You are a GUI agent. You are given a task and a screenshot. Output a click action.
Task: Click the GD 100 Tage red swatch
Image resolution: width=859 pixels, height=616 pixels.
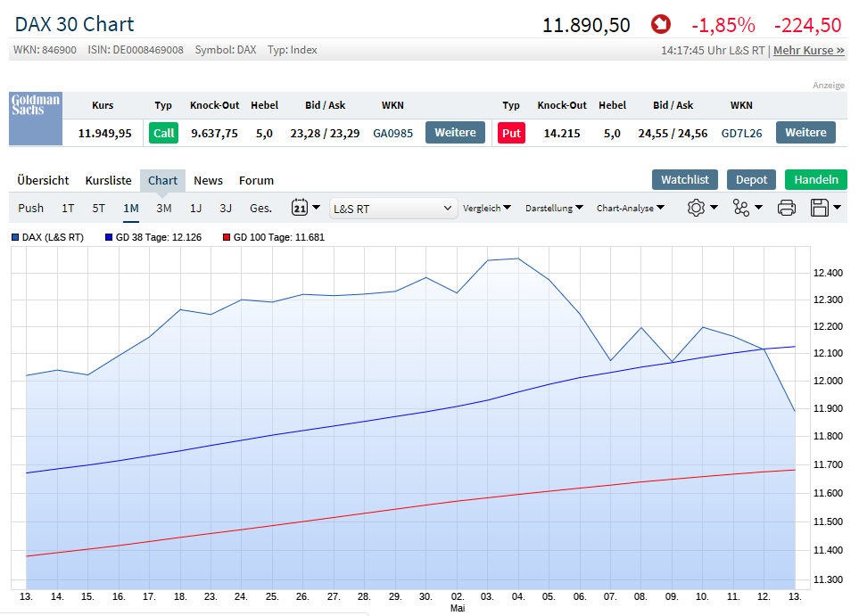click(227, 237)
